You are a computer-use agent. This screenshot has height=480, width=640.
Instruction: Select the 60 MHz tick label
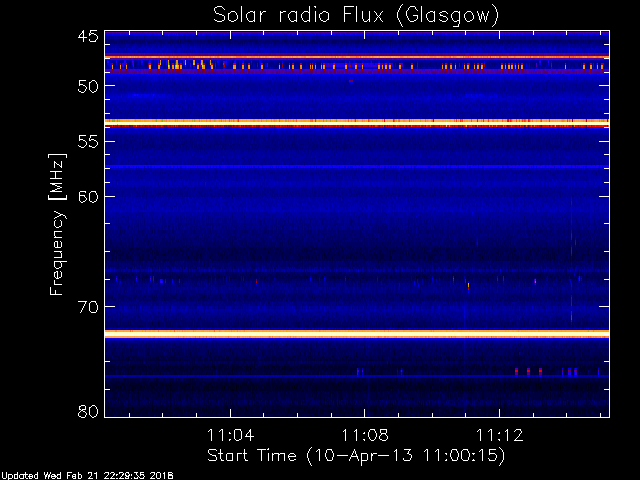tap(88, 197)
